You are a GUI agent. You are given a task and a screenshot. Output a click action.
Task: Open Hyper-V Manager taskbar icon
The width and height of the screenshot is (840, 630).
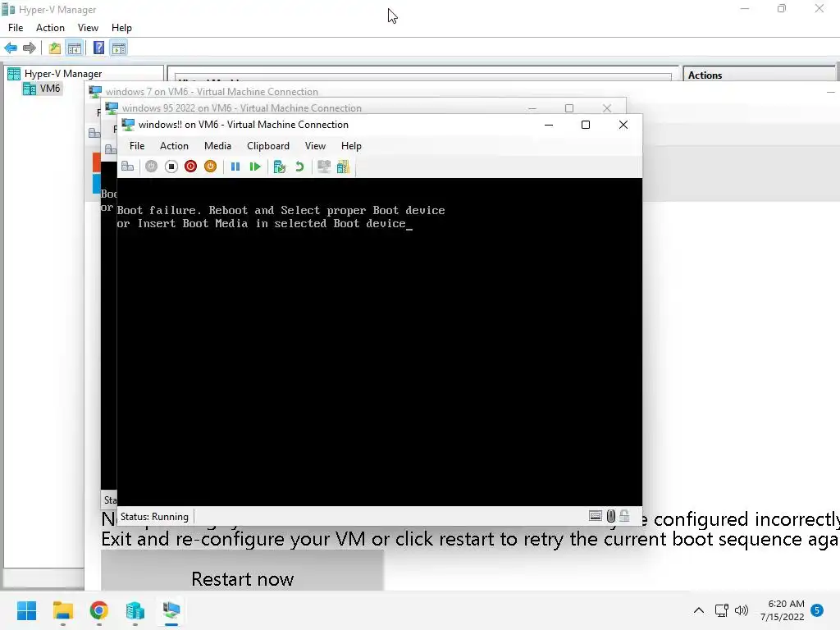tap(135, 610)
